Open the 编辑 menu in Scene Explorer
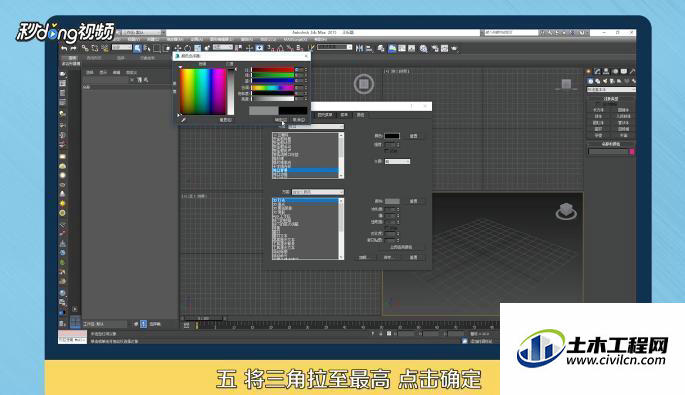The width and height of the screenshot is (685, 395). [117, 72]
